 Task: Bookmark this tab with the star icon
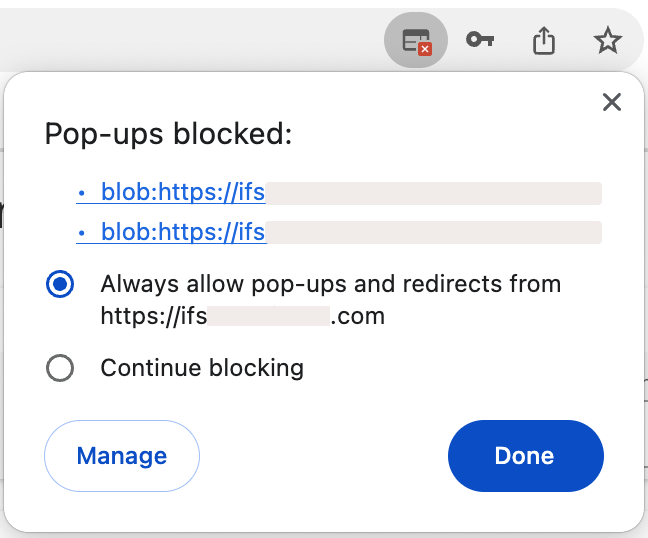point(607,41)
